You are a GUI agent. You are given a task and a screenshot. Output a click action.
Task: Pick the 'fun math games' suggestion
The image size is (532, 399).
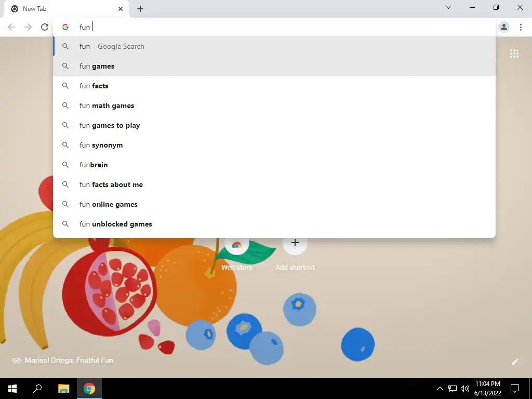coord(274,105)
